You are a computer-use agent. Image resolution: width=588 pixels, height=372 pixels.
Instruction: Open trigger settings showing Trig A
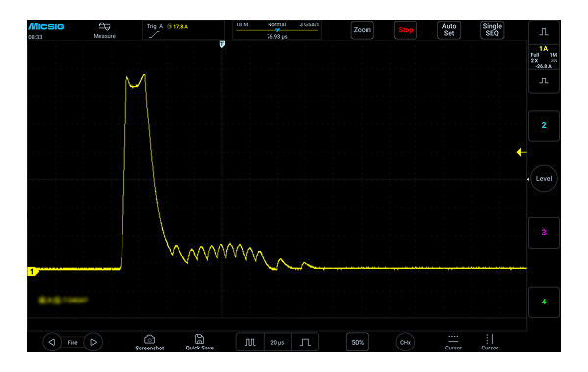[x=155, y=26]
